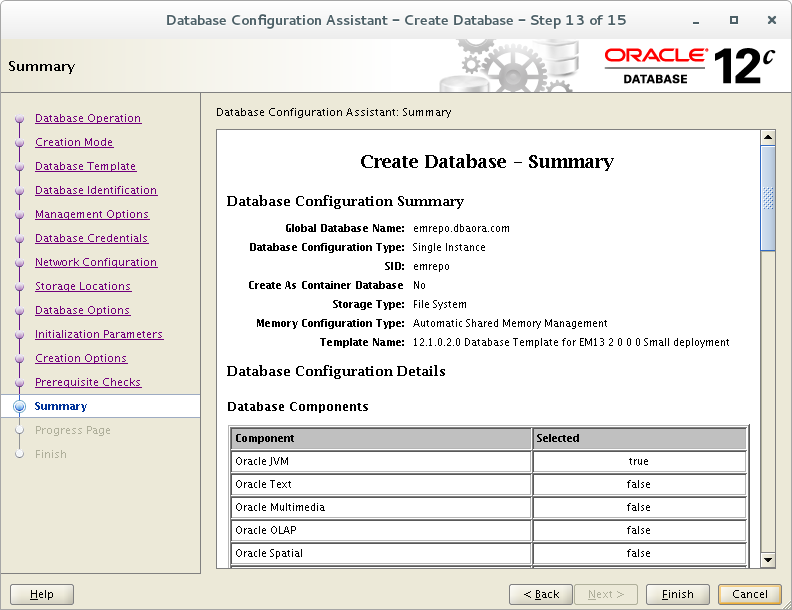
Task: Click the Component column header
Action: 381,438
